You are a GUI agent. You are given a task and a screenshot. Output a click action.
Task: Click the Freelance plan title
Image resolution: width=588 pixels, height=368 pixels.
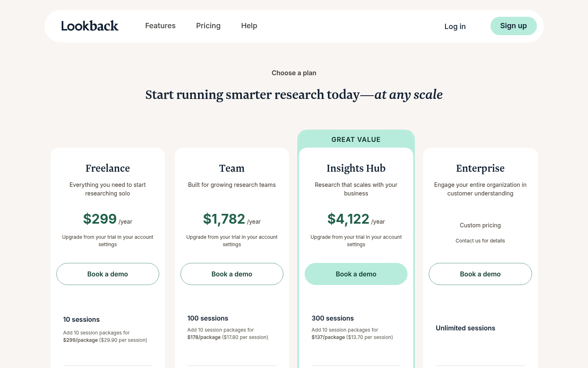108,168
